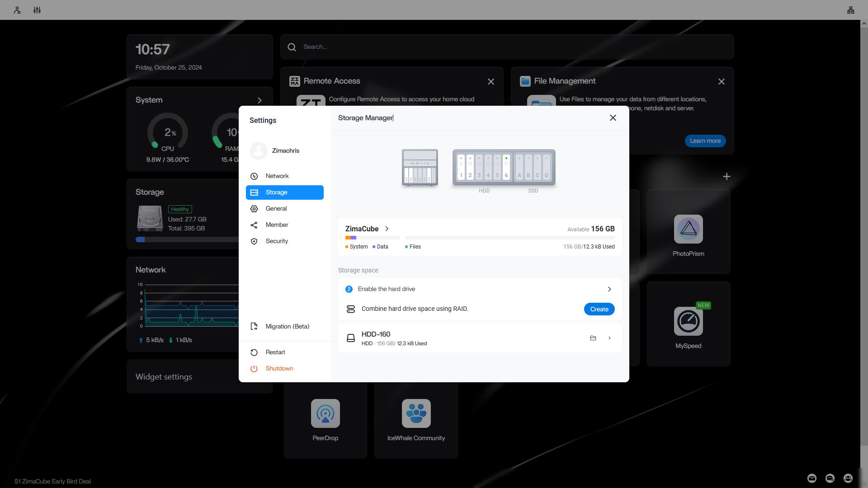Click the add app plus icon

[726, 177]
